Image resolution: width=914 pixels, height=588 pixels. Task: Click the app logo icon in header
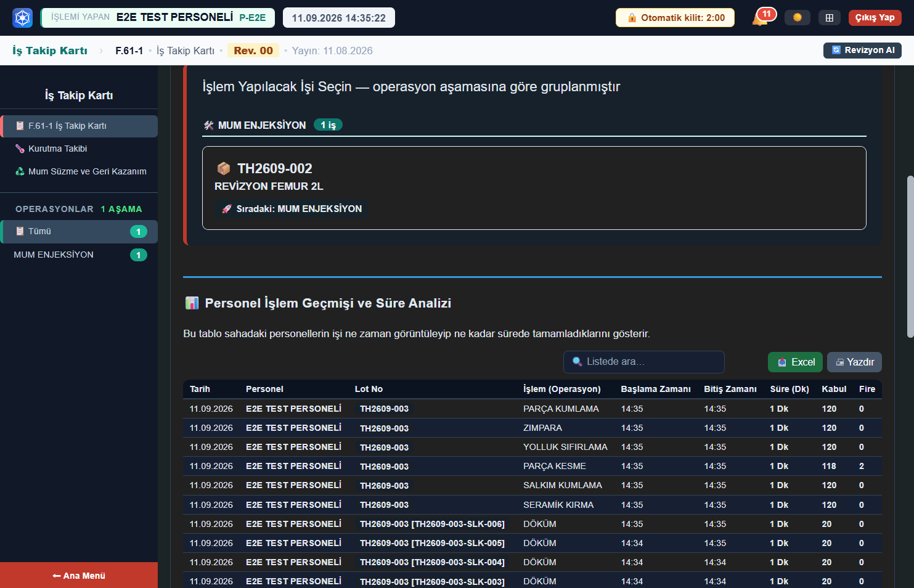click(23, 18)
